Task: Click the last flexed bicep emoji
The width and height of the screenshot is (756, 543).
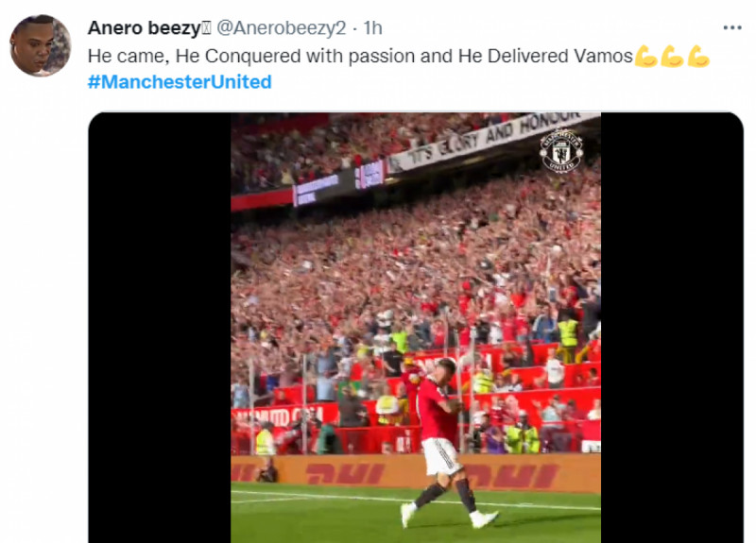Action: [698, 57]
